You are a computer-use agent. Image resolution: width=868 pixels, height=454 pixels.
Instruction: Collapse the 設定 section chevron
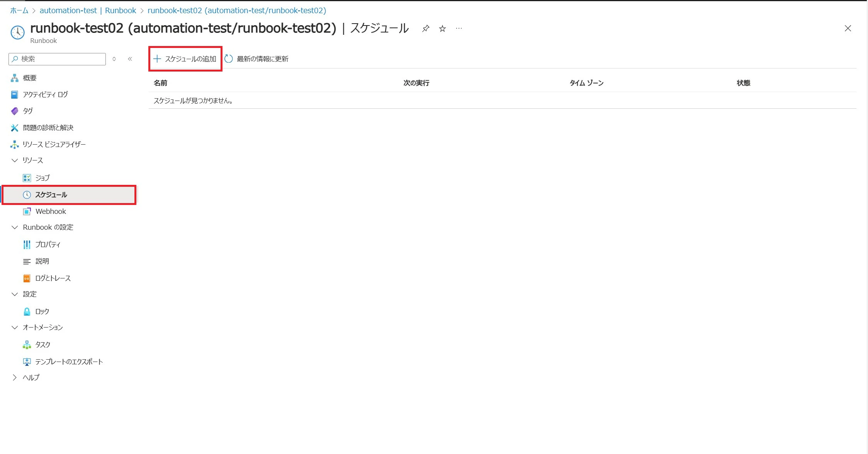click(15, 294)
